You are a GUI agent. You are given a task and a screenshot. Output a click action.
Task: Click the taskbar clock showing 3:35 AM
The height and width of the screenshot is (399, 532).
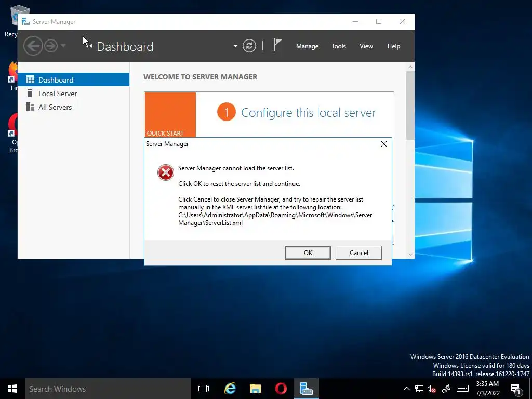click(x=487, y=389)
